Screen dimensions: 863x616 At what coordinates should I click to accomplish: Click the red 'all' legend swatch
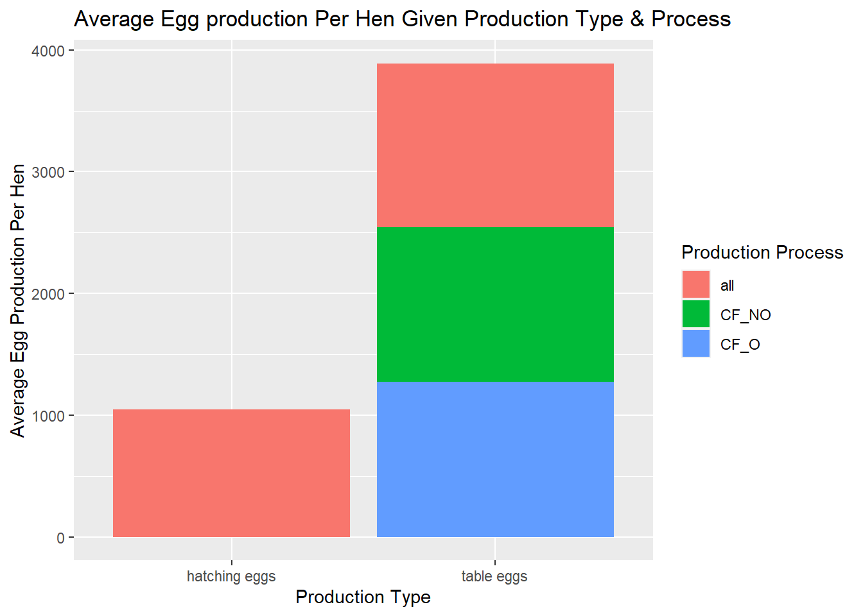[x=696, y=284]
